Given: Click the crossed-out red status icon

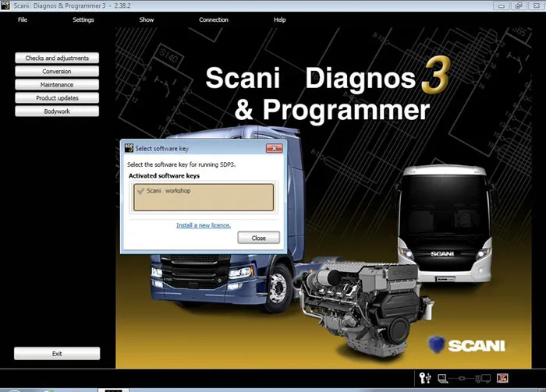Looking at the screenshot, I should click(x=502, y=378).
